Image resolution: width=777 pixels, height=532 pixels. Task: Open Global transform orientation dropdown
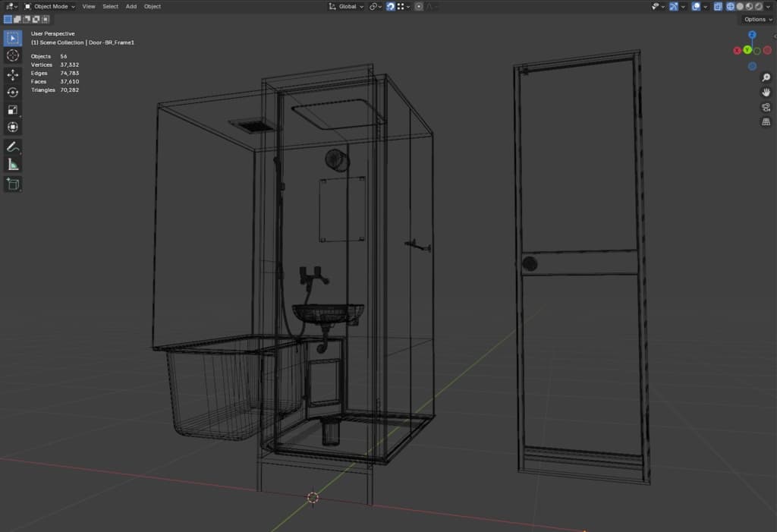point(346,6)
